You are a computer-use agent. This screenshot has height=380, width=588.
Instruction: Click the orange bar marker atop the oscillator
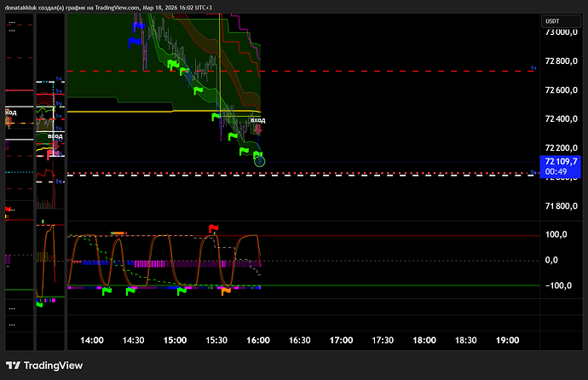[118, 233]
